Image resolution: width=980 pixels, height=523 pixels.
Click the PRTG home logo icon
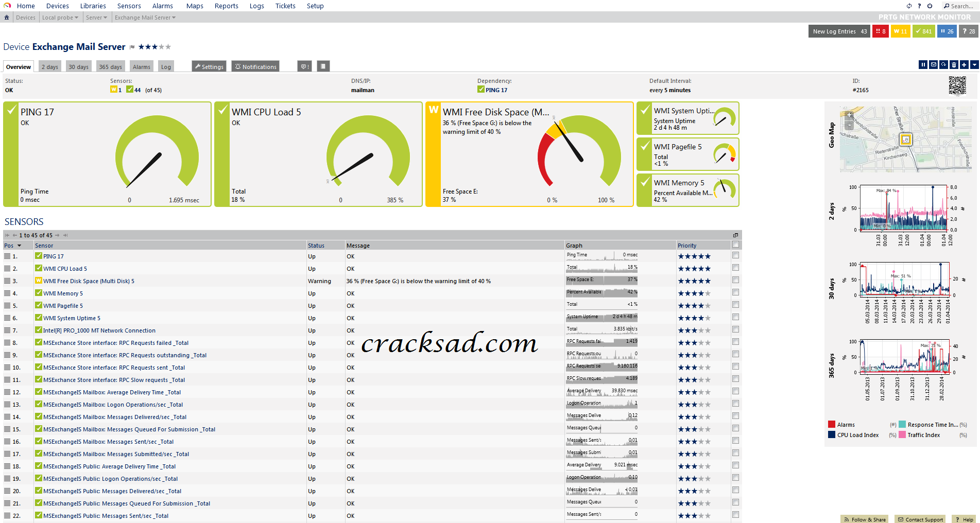(x=7, y=6)
